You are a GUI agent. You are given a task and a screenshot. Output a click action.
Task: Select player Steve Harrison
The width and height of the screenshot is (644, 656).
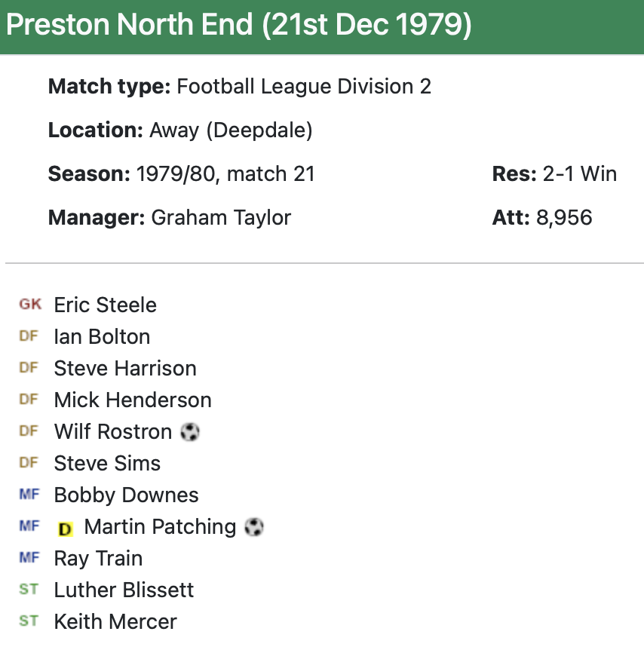coord(125,369)
